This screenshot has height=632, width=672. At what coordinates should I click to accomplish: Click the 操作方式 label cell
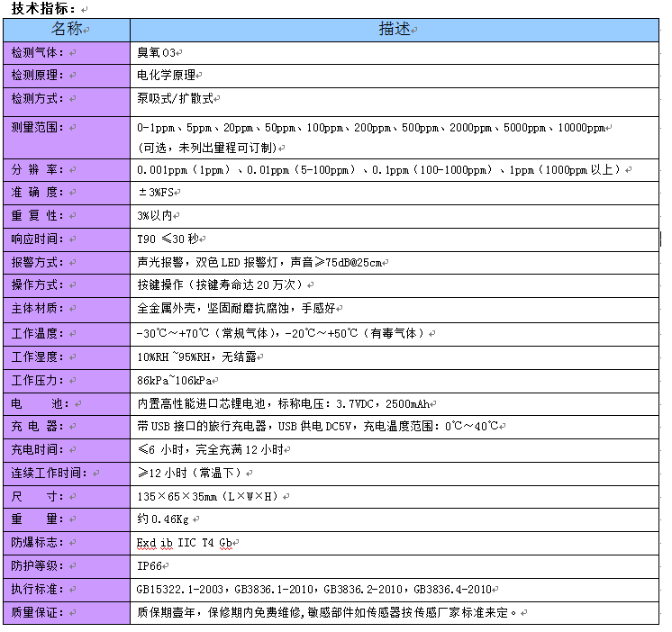click(x=67, y=285)
